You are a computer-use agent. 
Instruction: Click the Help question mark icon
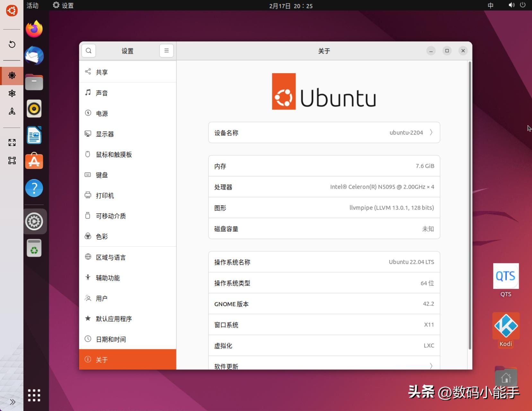(34, 188)
